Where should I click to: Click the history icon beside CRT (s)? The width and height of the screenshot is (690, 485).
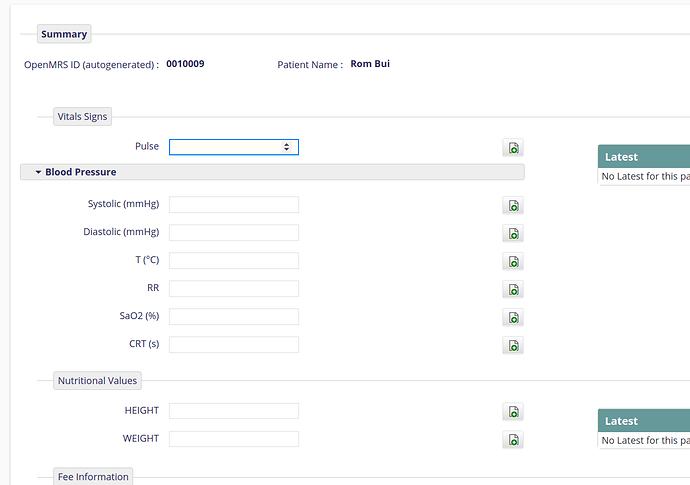[x=513, y=346]
